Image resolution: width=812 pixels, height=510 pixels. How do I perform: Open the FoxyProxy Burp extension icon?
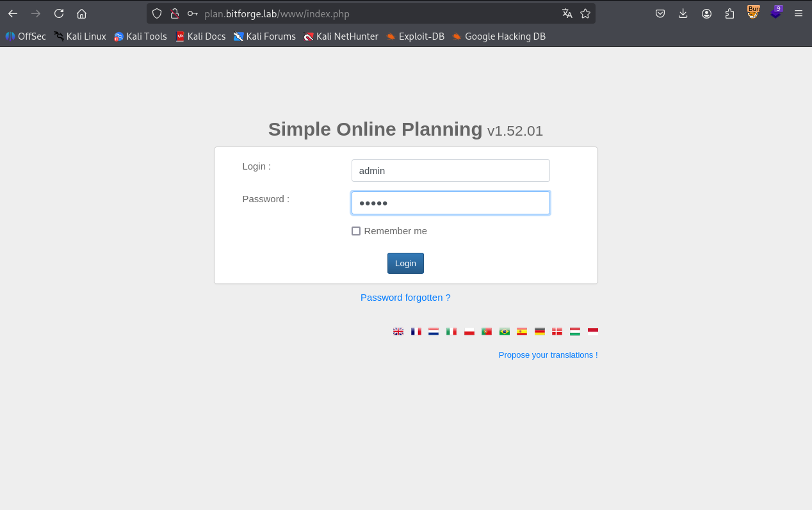[x=753, y=13]
